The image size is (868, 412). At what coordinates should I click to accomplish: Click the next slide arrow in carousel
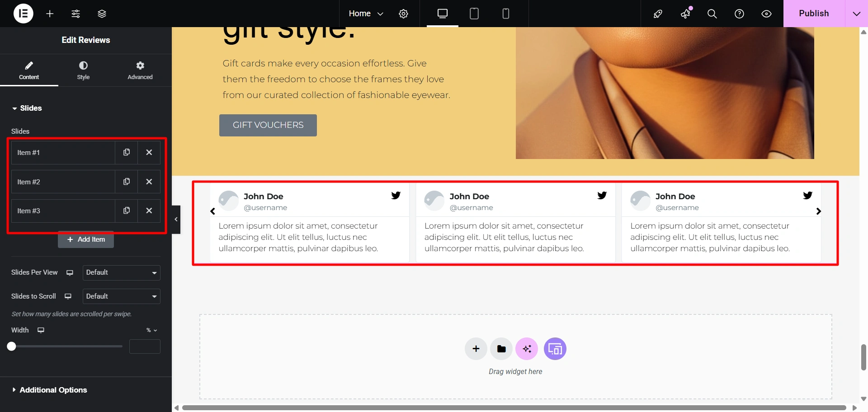tap(818, 211)
